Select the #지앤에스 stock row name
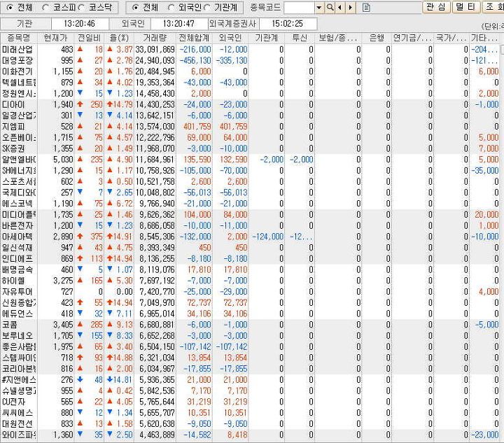This screenshot has width=504, height=443. coord(19,379)
